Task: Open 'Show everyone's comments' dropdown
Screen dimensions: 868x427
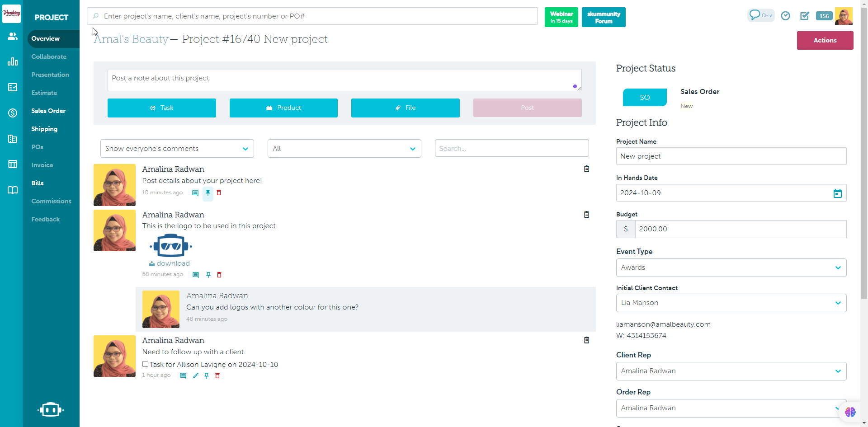Action: point(177,149)
